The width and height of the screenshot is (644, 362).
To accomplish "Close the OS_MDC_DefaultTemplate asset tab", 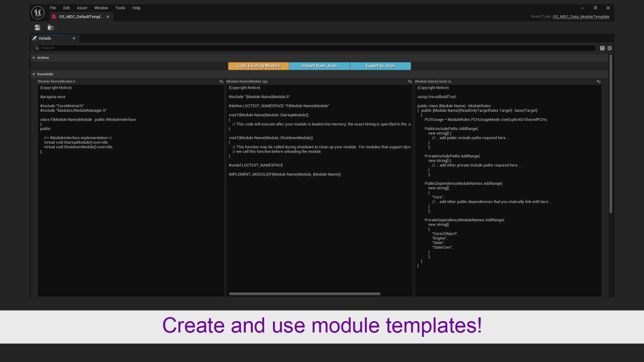I will (x=108, y=17).
